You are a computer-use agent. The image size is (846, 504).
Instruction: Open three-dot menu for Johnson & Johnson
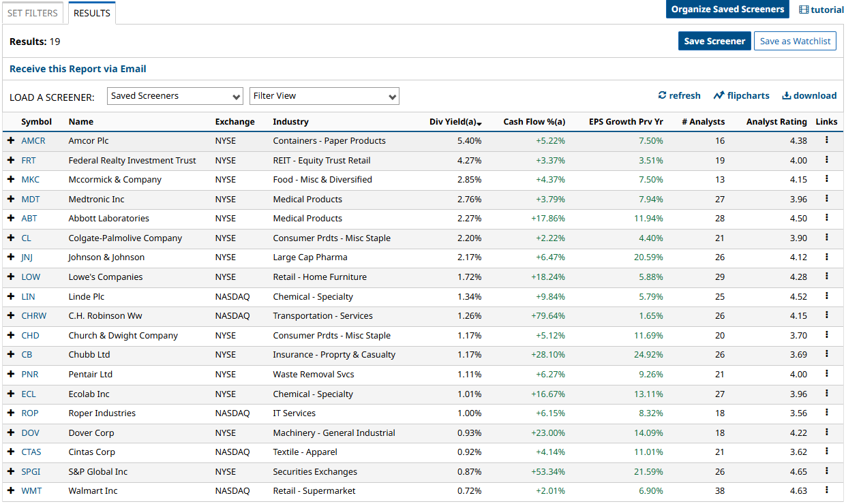pyautogui.click(x=826, y=257)
